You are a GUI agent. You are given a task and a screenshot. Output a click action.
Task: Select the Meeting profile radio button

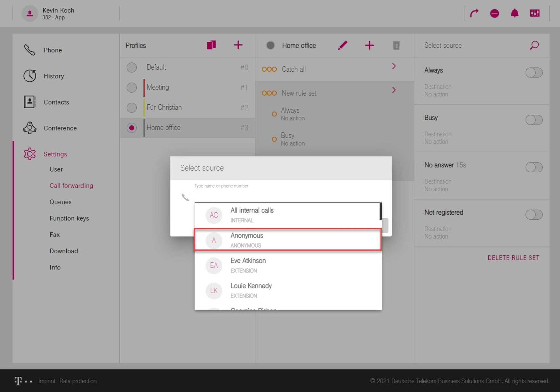pos(132,88)
